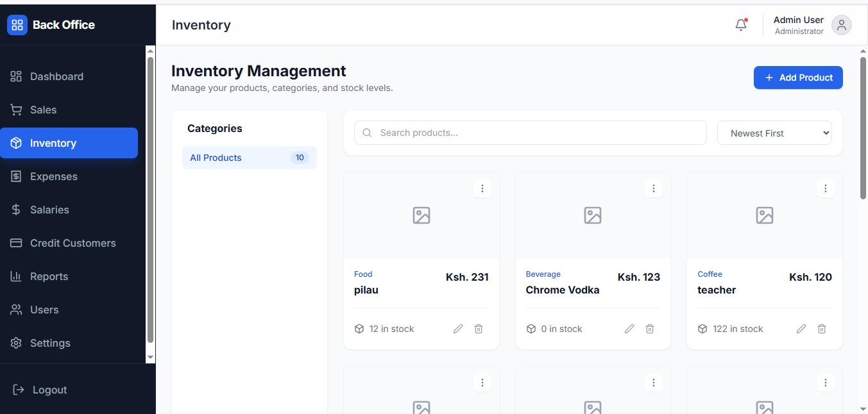
Task: Go to Dashboard in the sidebar
Action: (x=56, y=76)
